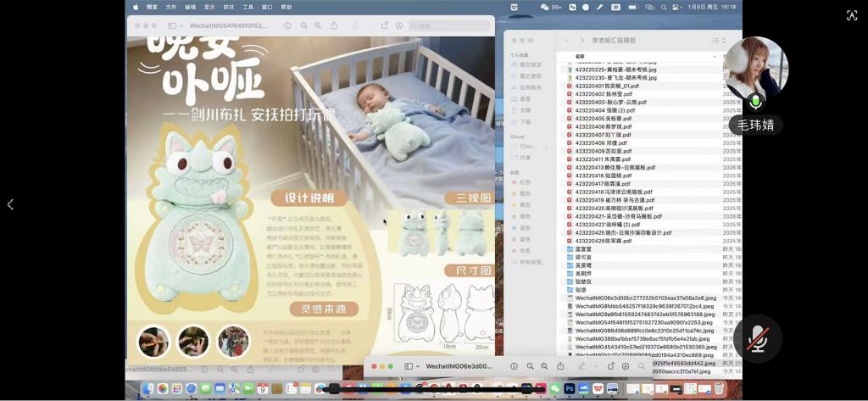Click zoom out icon in front Preview toolbar
Image resolution: width=868 pixels, height=401 pixels.
530,366
